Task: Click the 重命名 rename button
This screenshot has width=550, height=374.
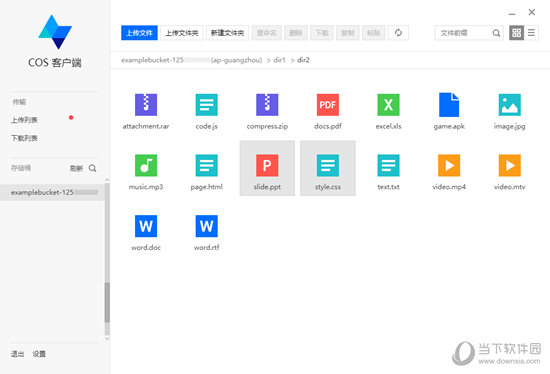Action: pos(267,33)
